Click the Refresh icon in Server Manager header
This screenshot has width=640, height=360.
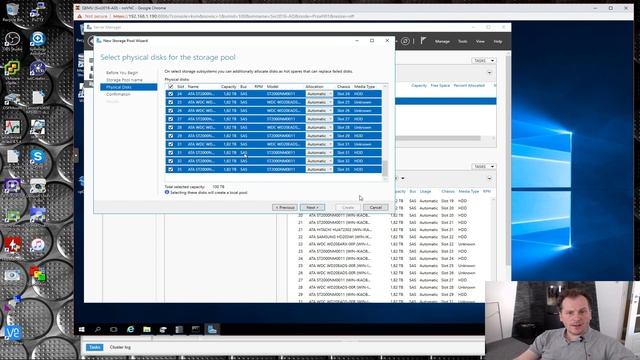click(x=405, y=41)
